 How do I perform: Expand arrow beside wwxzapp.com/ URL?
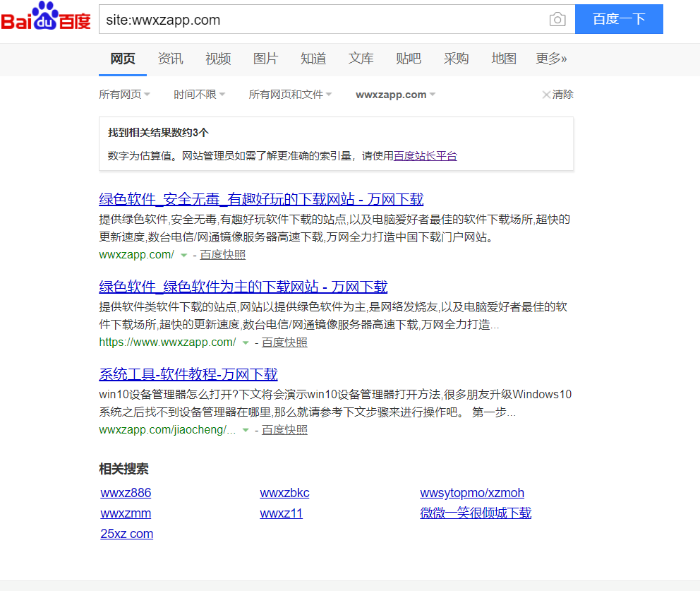(183, 255)
